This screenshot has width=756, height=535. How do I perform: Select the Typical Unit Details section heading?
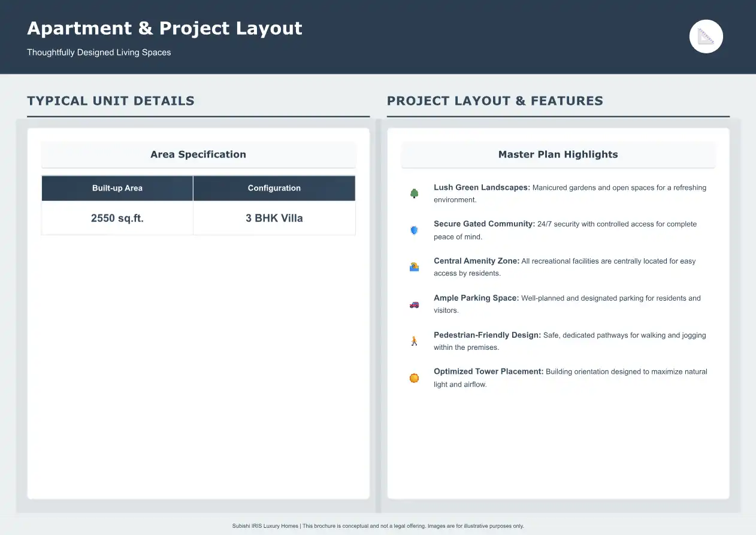tap(111, 101)
